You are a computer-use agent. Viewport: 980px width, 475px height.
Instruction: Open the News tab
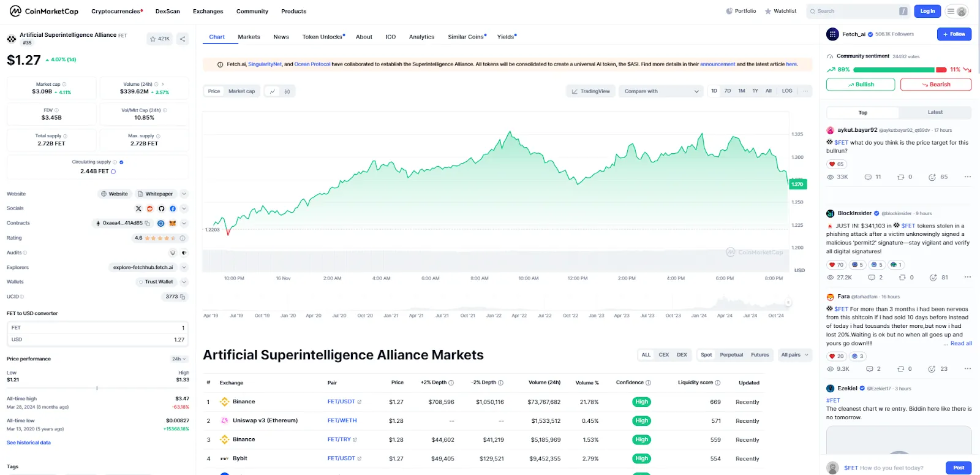coord(281,37)
